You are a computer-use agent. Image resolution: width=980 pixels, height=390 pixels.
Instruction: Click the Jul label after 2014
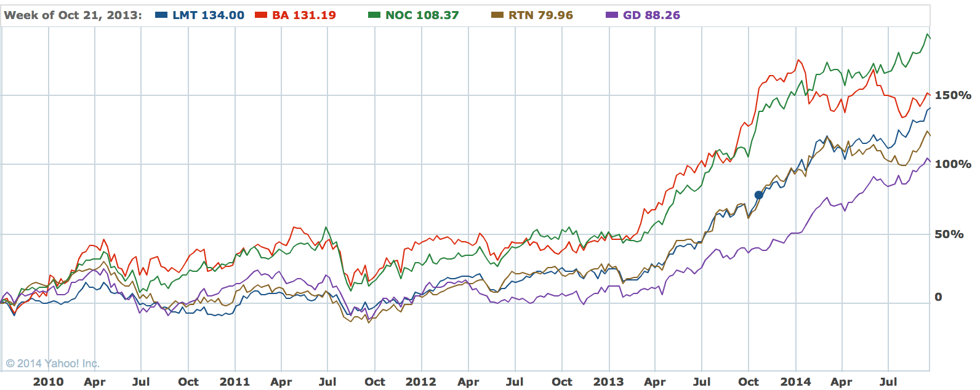coord(888,381)
